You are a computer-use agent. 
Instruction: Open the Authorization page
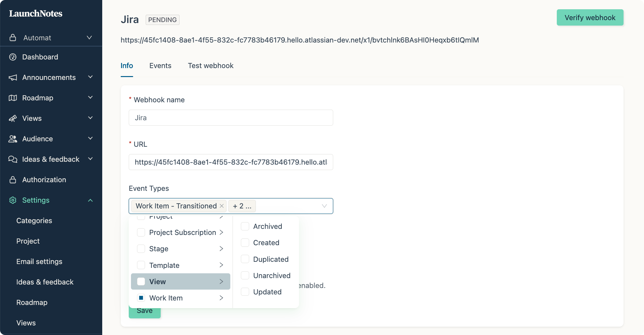click(44, 180)
